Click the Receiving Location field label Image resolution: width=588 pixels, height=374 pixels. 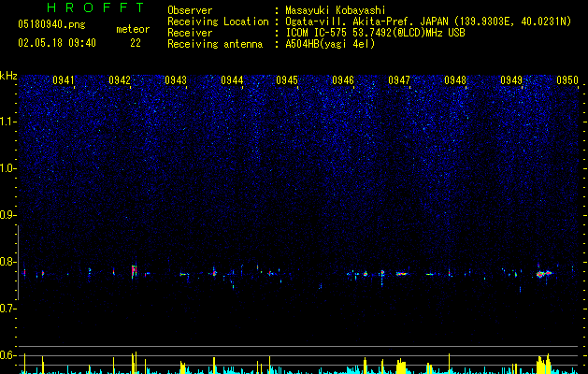coord(218,22)
